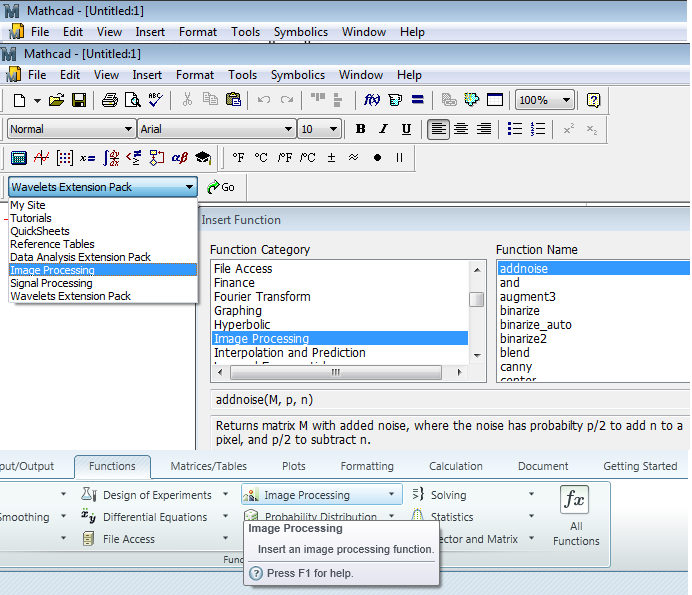Choose Signal Processing from the dropdown list
Screen dimensions: 692x595
pyautogui.click(x=103, y=283)
